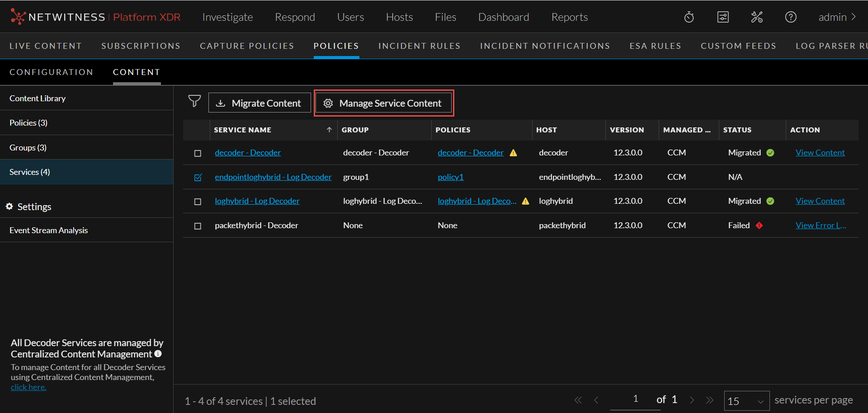Open the Jobs stopwatch icon in the header
Viewport: 868px width, 413px height.
pos(689,17)
